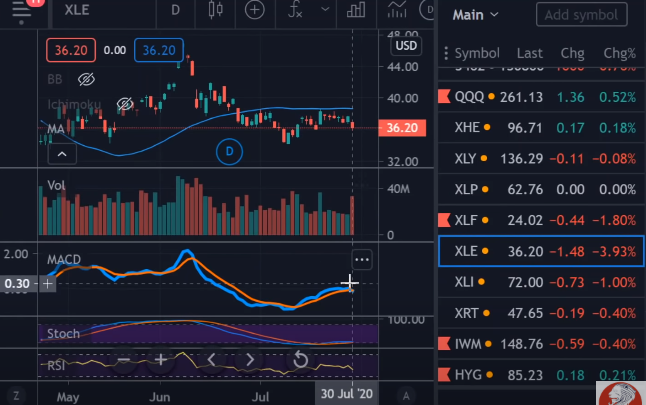Open the MACD pane more options button
Image resolution: width=646 pixels, height=405 pixels.
click(362, 260)
